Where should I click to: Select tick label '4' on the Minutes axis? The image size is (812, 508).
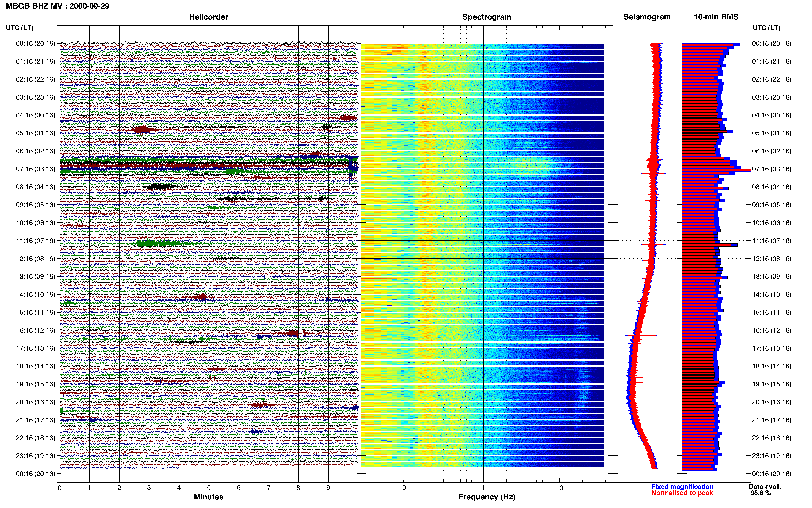tap(179, 488)
